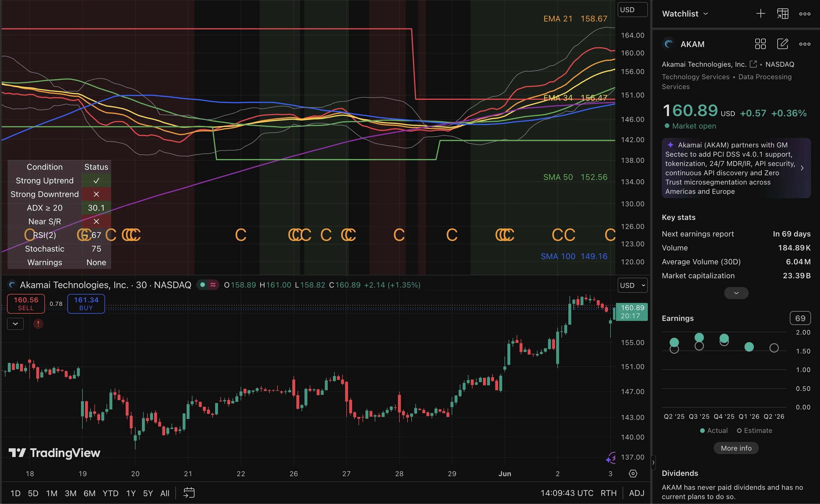Click the Akamai Technologies chart title

[x=105, y=285]
